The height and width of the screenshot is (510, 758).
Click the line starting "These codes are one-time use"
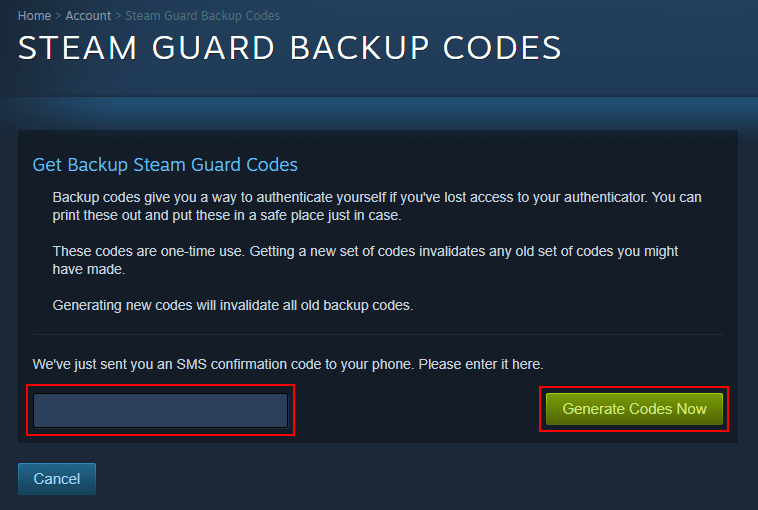[365, 251]
